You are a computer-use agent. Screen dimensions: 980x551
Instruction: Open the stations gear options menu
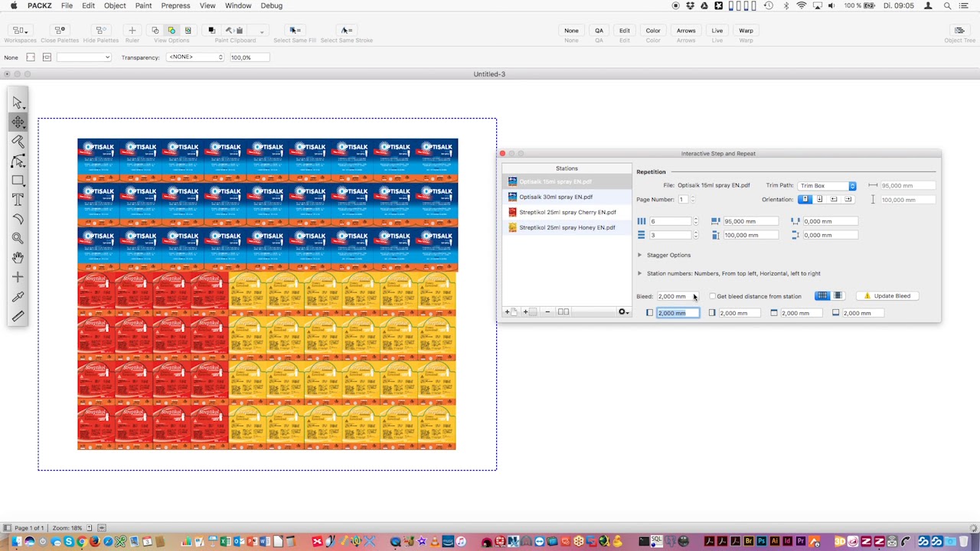click(623, 312)
